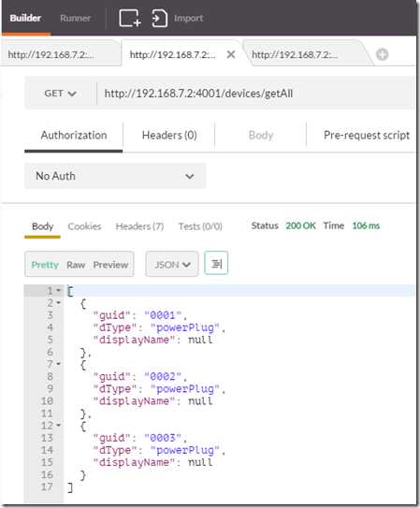Click the "0002" guid value
Image resolution: width=420 pixels, height=508 pixels.
click(x=163, y=376)
